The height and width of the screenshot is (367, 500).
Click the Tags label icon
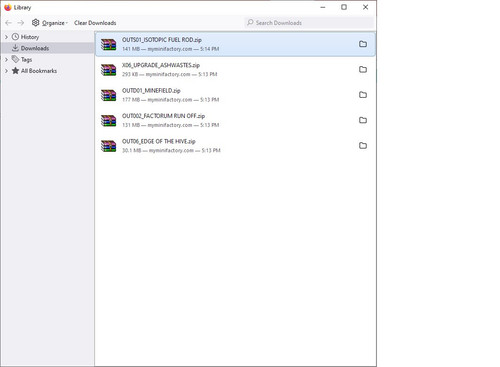15,59
